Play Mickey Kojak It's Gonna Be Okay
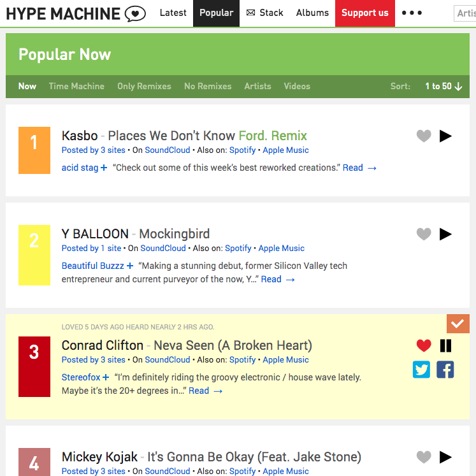Image resolution: width=476 pixels, height=476 pixels. (445, 457)
